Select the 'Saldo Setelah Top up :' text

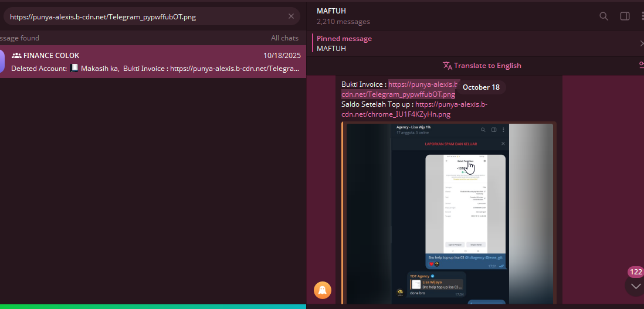pyautogui.click(x=378, y=104)
